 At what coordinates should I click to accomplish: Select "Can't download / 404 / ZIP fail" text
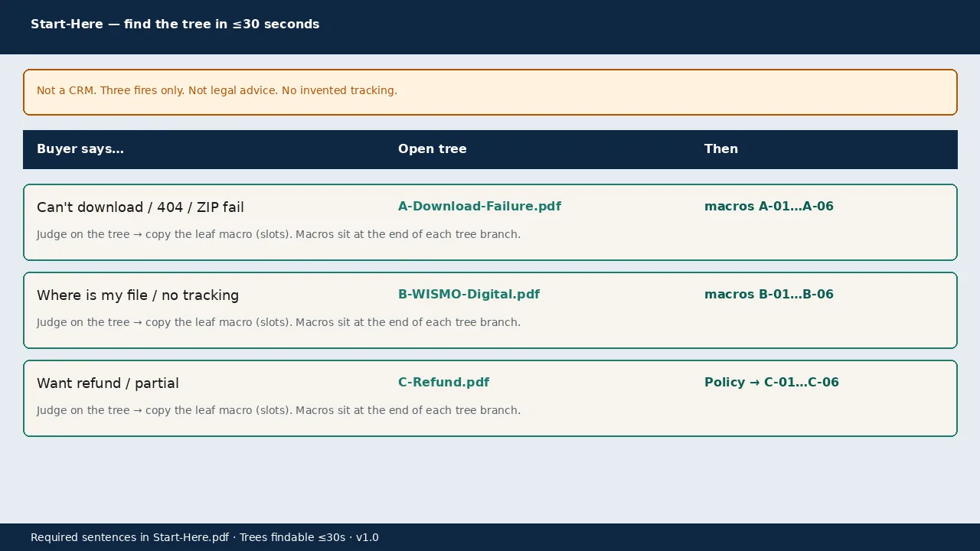click(x=140, y=207)
